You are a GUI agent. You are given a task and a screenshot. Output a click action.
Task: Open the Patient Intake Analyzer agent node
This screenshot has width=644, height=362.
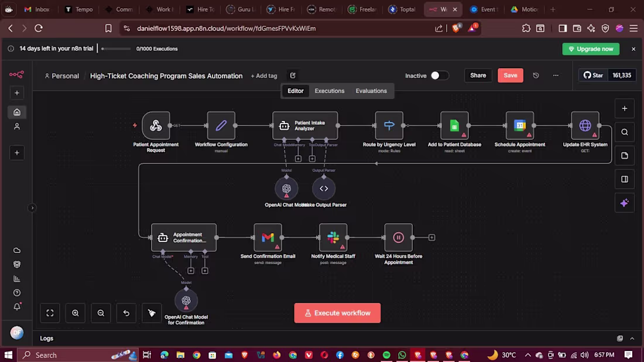[x=305, y=125]
